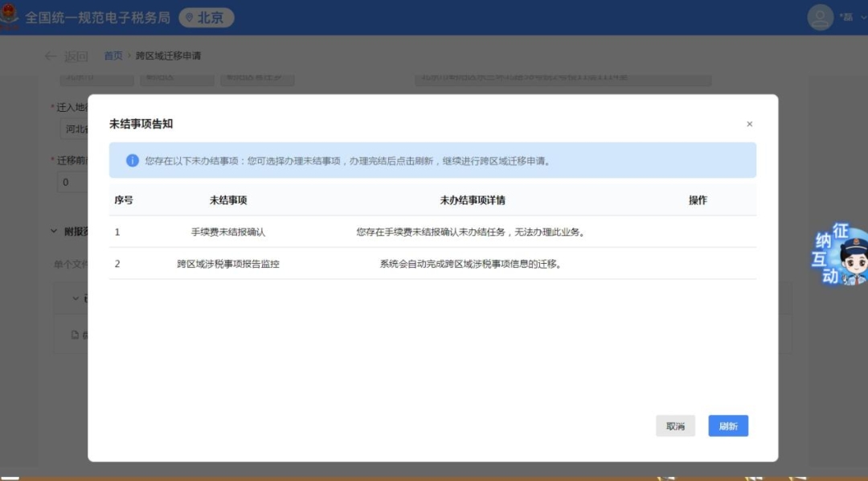Go to 首页 breadcrumb link
The image size is (868, 481).
pos(113,56)
